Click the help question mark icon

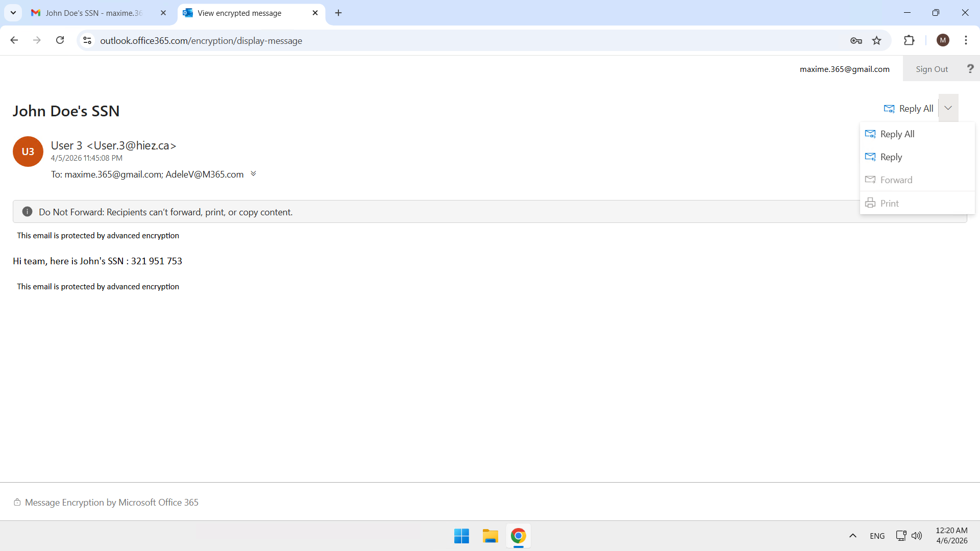(970, 69)
